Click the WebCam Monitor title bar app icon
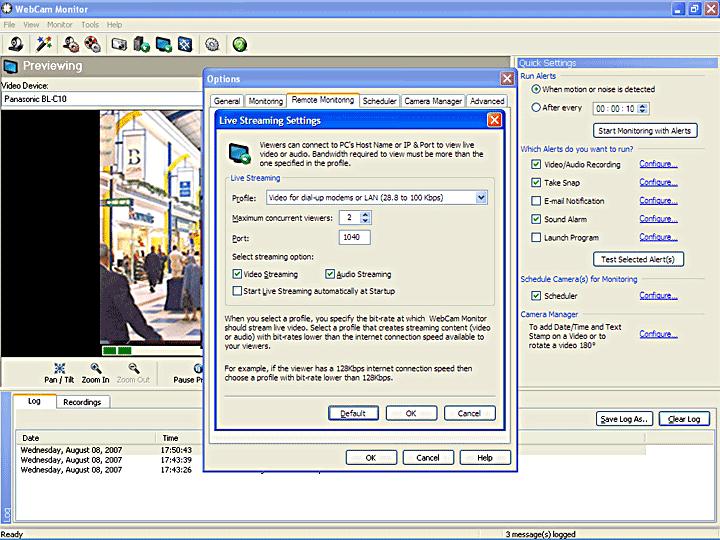 coord(6,8)
